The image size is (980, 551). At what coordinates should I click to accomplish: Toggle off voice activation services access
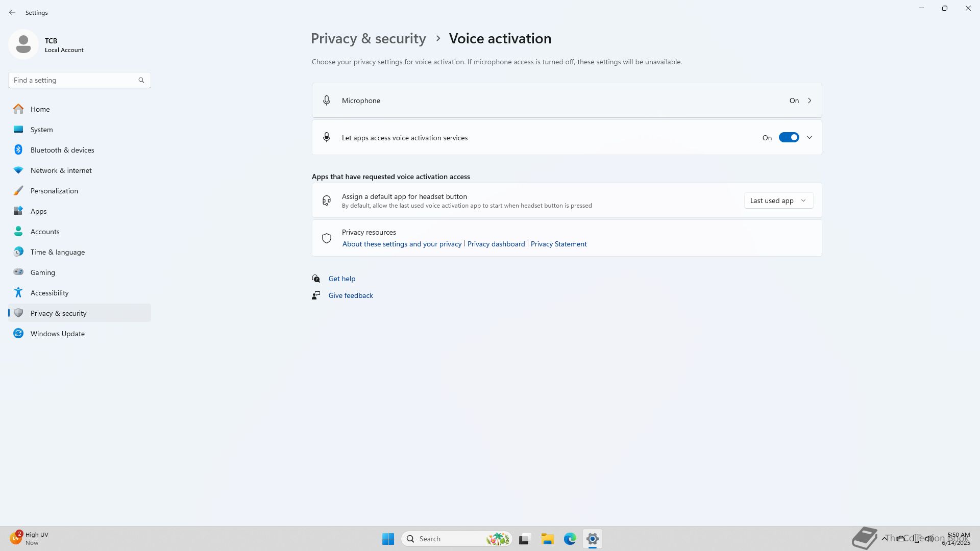click(789, 138)
